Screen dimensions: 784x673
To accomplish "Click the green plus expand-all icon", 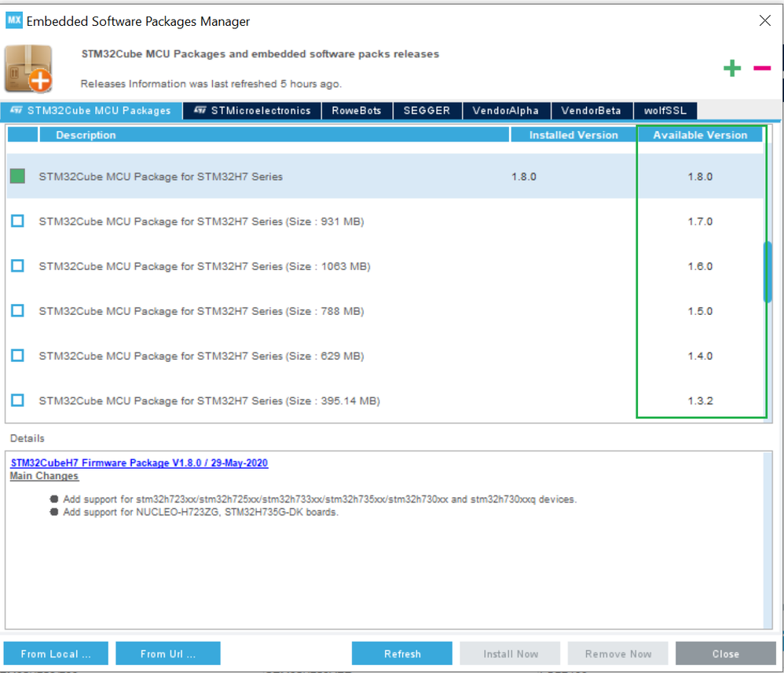I will [732, 68].
